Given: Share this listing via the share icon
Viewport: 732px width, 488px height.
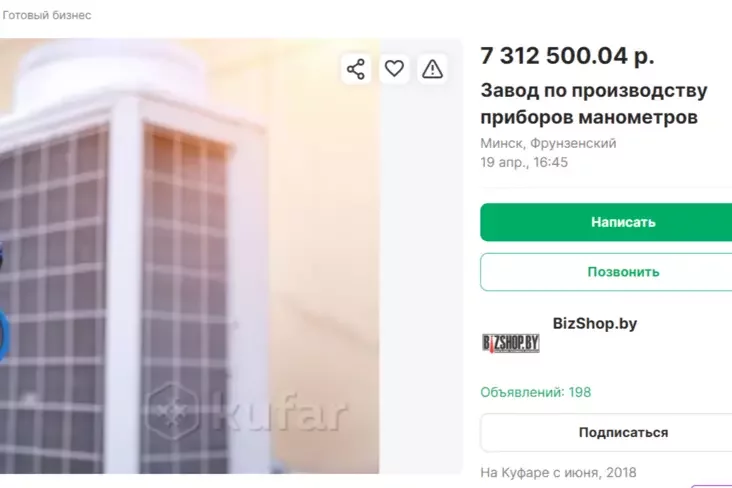Looking at the screenshot, I should (x=356, y=69).
